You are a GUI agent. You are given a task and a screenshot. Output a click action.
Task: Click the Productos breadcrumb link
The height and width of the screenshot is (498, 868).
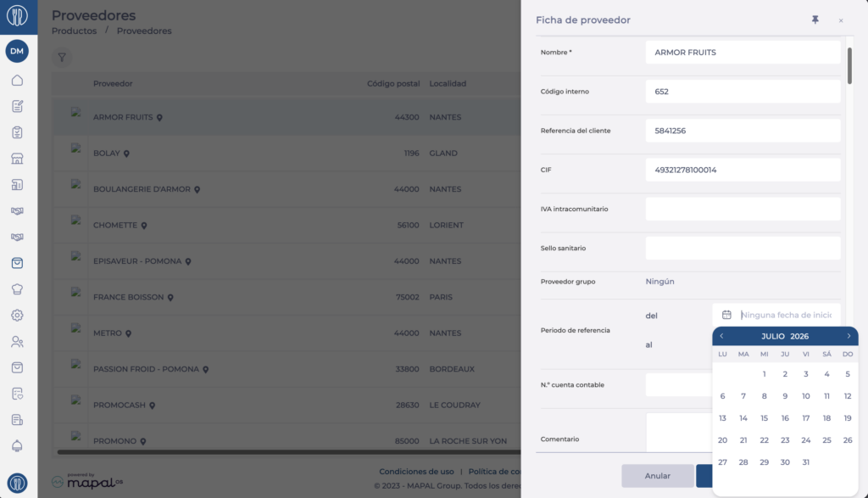point(75,31)
